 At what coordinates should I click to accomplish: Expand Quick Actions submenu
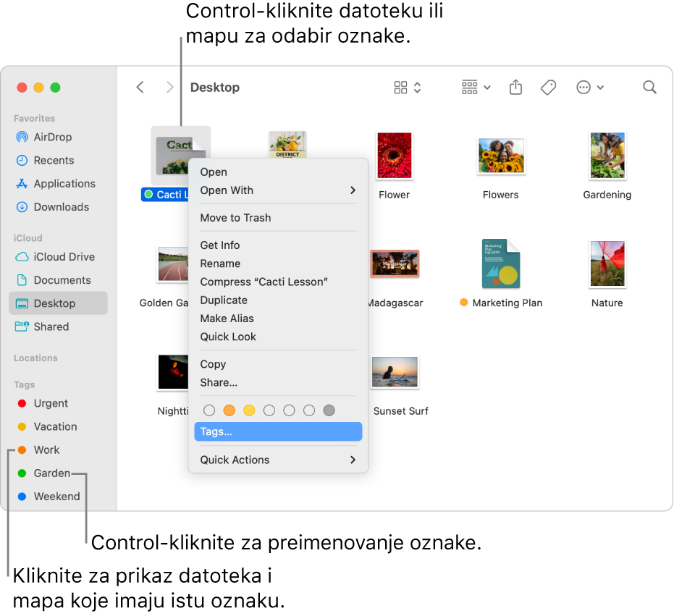point(278,460)
